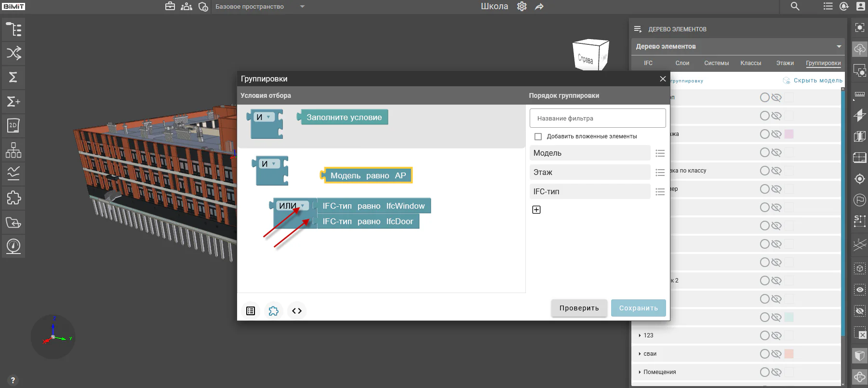Expand the '123' tree item arrow
The height and width of the screenshot is (388, 868).
click(640, 335)
